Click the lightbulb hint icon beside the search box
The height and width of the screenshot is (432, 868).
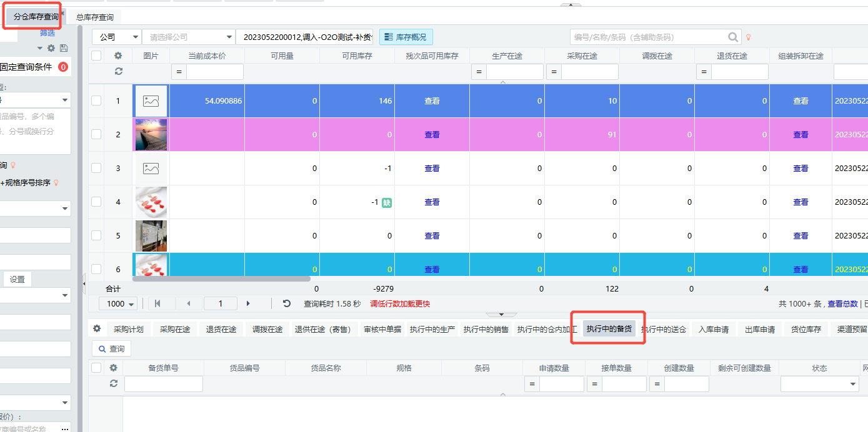749,37
